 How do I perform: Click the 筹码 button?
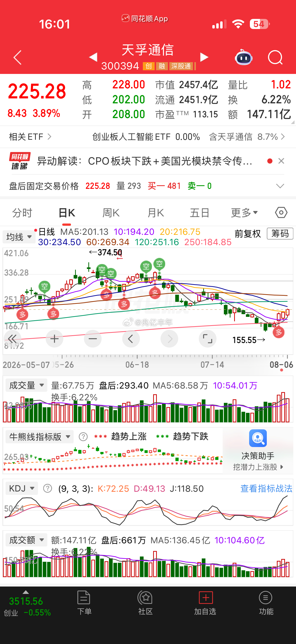(x=280, y=234)
